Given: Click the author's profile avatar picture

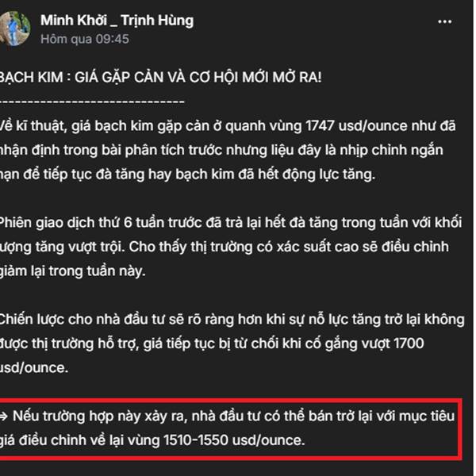Looking at the screenshot, I should pyautogui.click(x=14, y=29).
